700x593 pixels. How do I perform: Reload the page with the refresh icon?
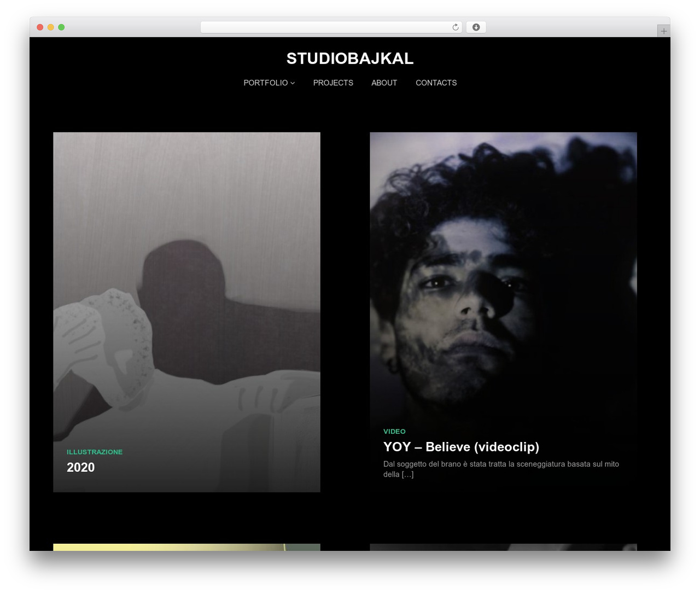tap(455, 27)
